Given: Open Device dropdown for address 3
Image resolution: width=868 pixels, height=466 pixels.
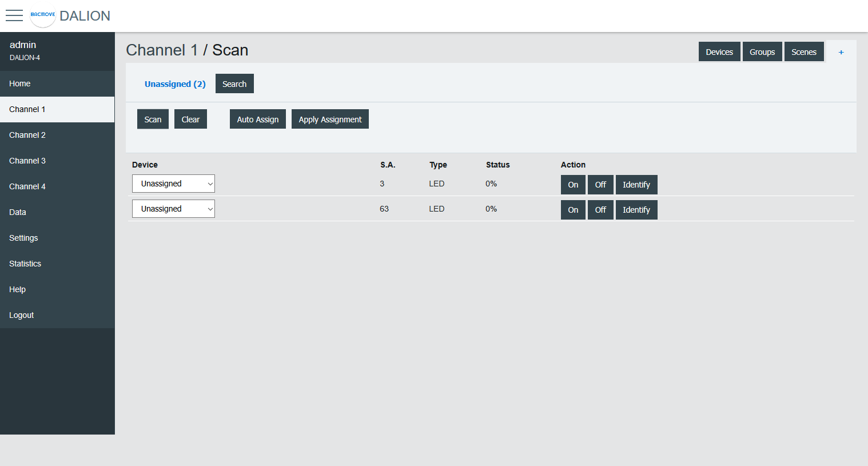Looking at the screenshot, I should click(x=173, y=184).
